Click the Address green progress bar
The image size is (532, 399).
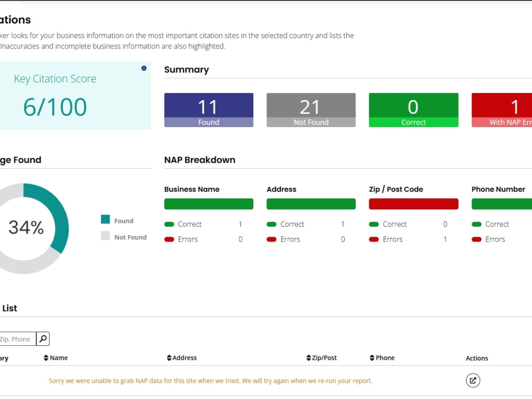[x=311, y=204]
